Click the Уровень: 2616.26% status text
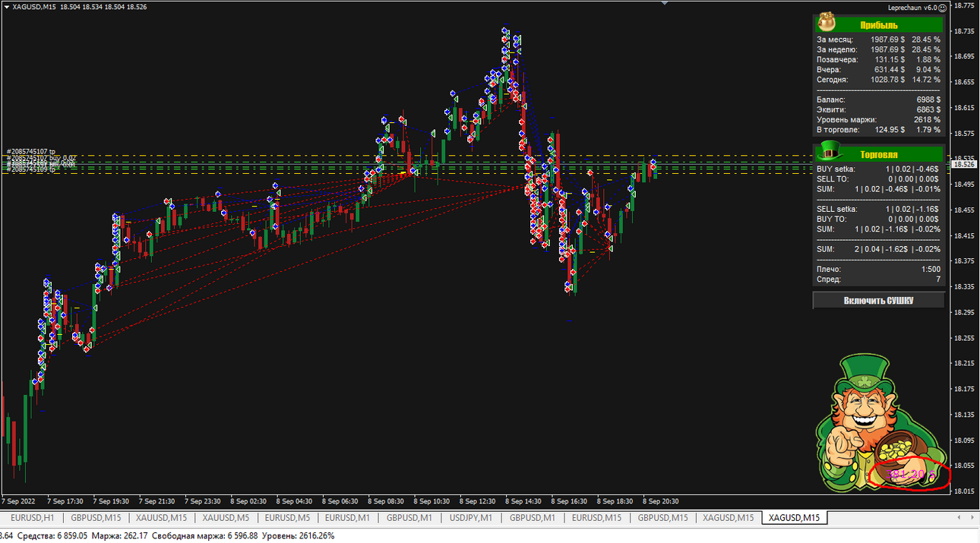Image resolution: width=980 pixels, height=543 pixels. tap(299, 535)
